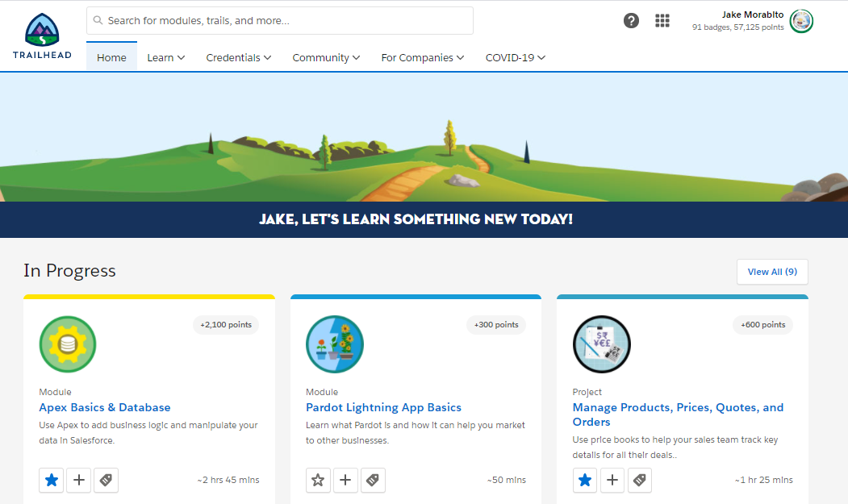Add Pardot Lightning App Basics to a trailmix

[x=345, y=480]
